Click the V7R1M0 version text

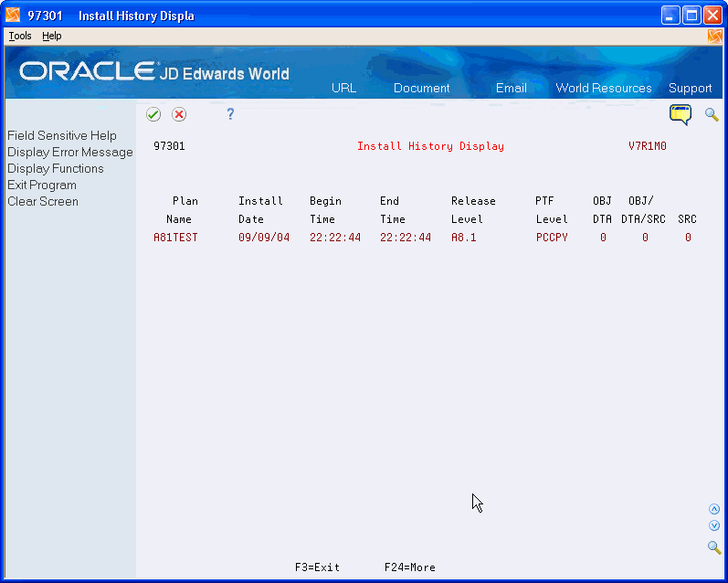click(x=648, y=146)
